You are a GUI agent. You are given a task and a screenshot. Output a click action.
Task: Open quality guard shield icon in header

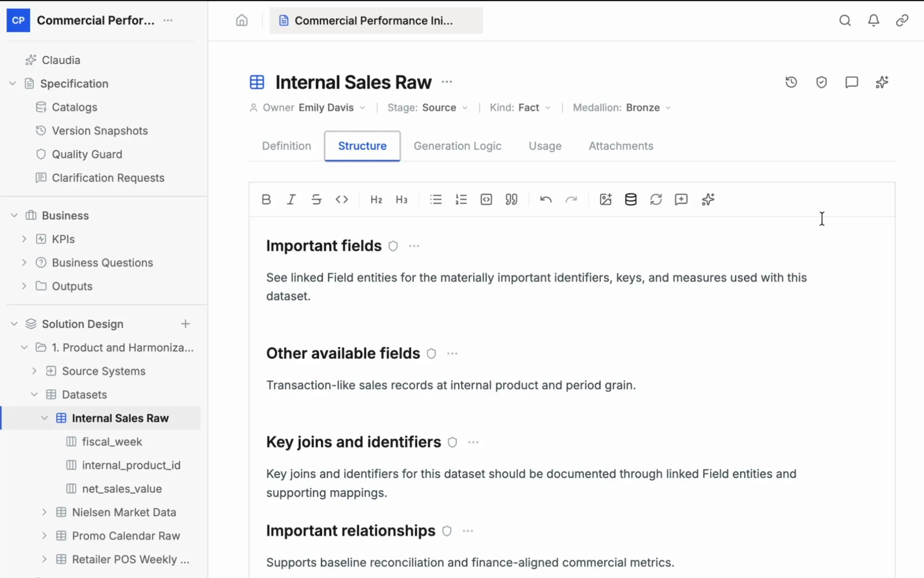tap(821, 82)
